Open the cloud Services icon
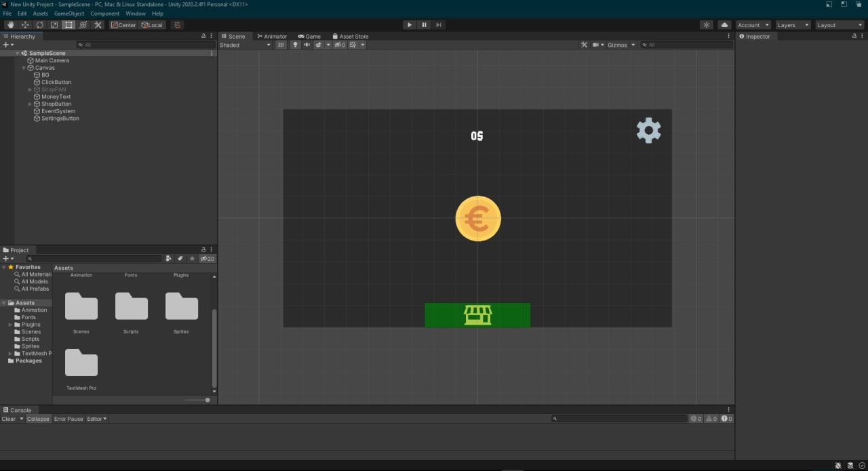Viewport: 868px width, 471px height. pyautogui.click(x=724, y=25)
